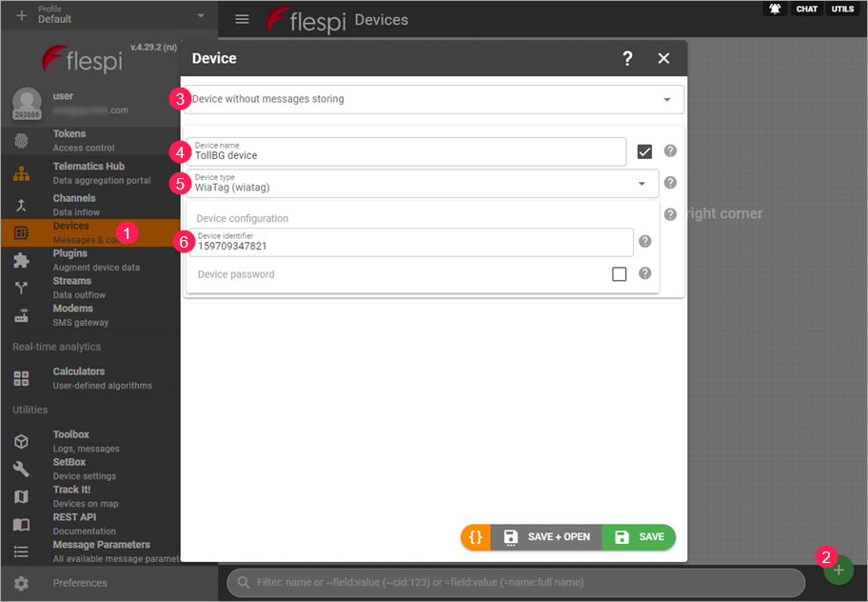Screen dimensions: 868x602
Task: Open the SetBox wrench icon
Action: pos(22,469)
